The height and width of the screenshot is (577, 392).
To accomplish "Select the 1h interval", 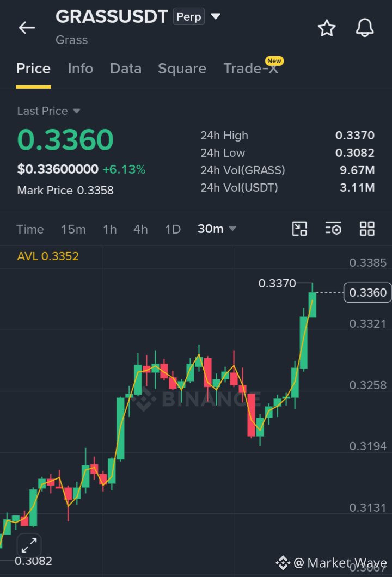I will click(109, 229).
